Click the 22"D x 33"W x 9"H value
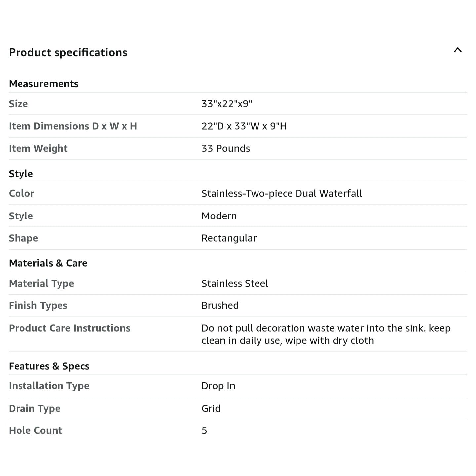 click(x=244, y=126)
